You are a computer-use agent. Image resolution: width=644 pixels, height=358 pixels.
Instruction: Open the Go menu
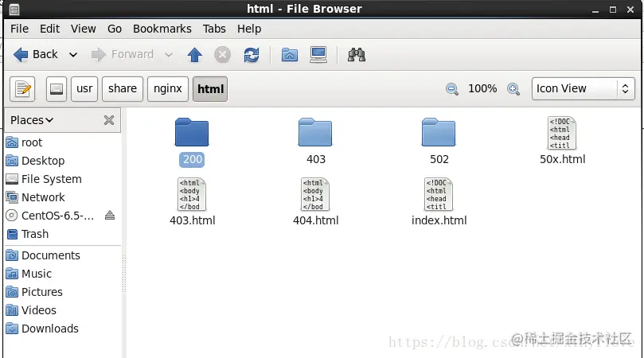click(115, 29)
